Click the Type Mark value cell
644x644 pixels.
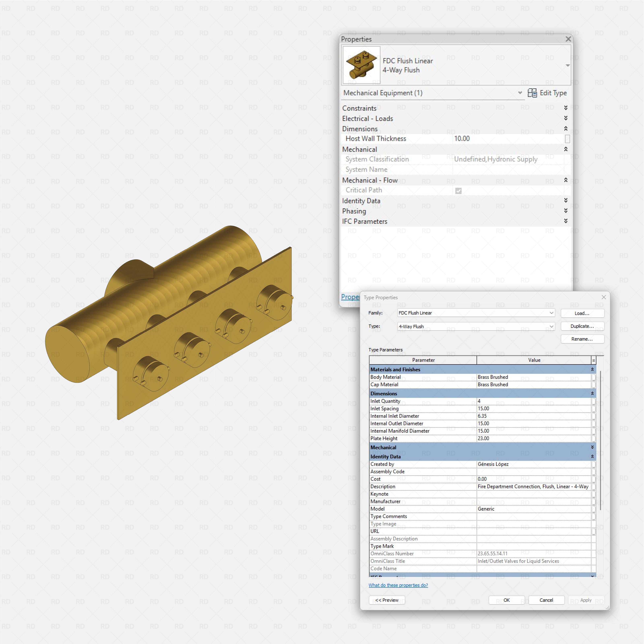[x=534, y=546]
